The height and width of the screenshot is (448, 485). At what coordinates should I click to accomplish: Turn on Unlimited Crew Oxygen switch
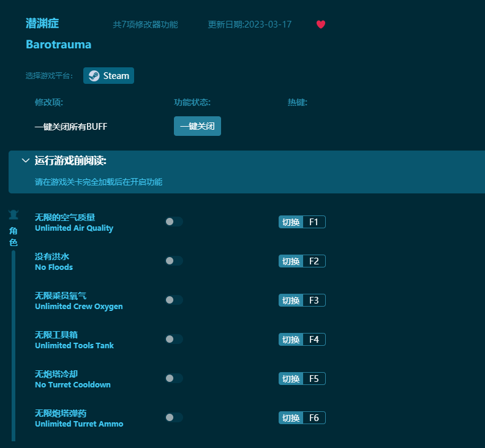174,300
